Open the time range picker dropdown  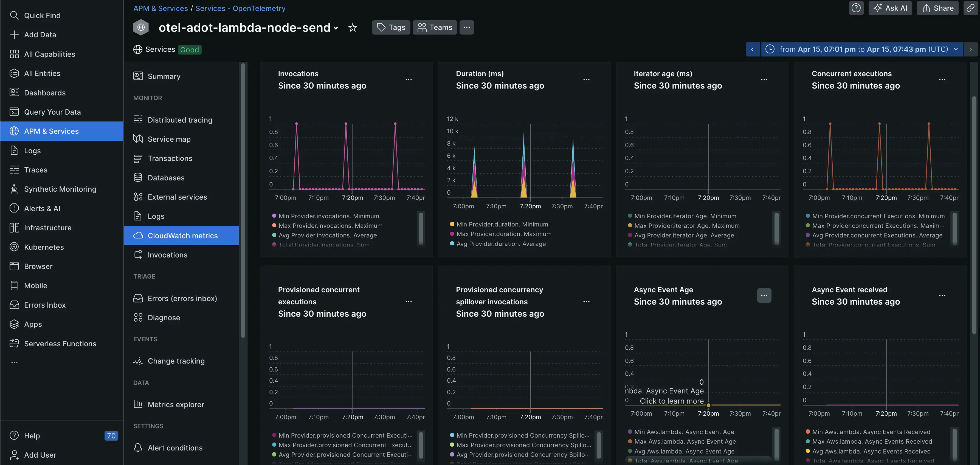(862, 49)
